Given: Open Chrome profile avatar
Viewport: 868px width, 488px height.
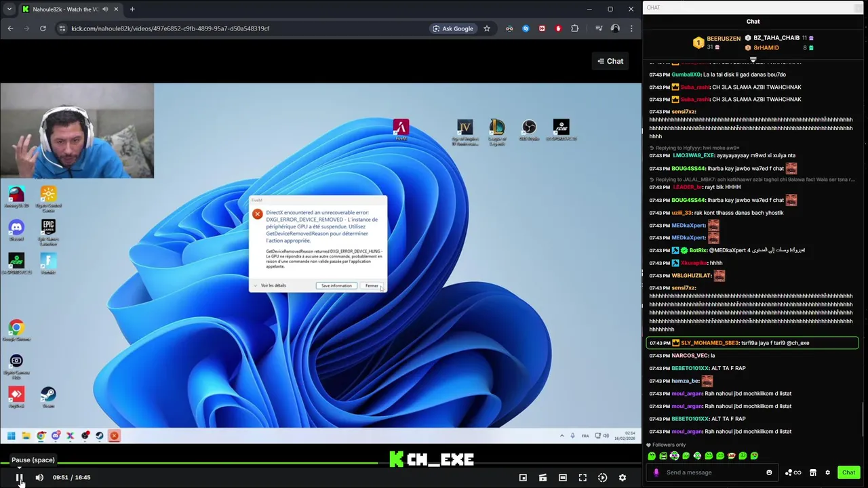Looking at the screenshot, I should (615, 28).
